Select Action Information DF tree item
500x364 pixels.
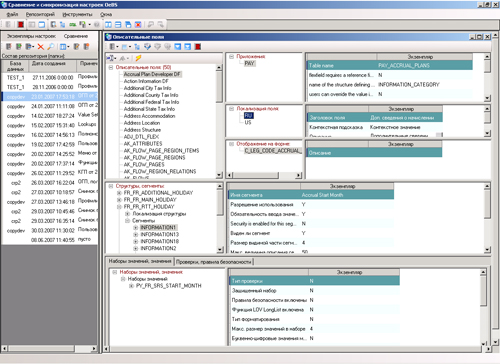146,81
